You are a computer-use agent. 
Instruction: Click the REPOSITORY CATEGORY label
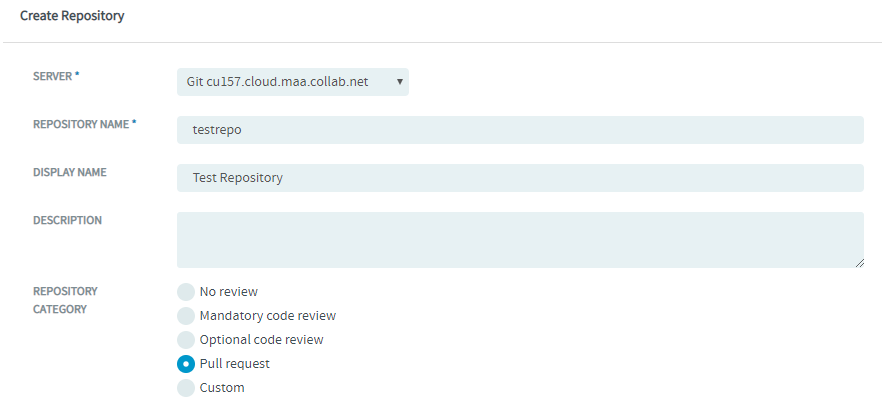[65, 300]
